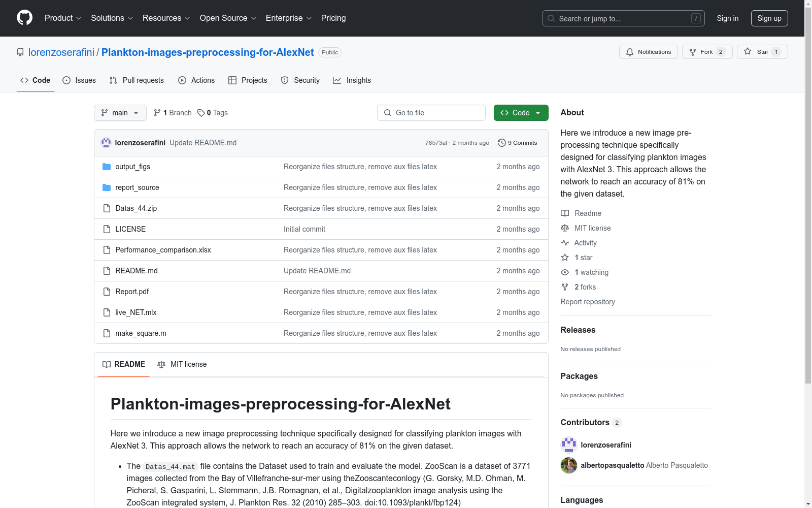This screenshot has height=508, width=812.
Task: Click the report_source folder icon
Action: (x=107, y=187)
